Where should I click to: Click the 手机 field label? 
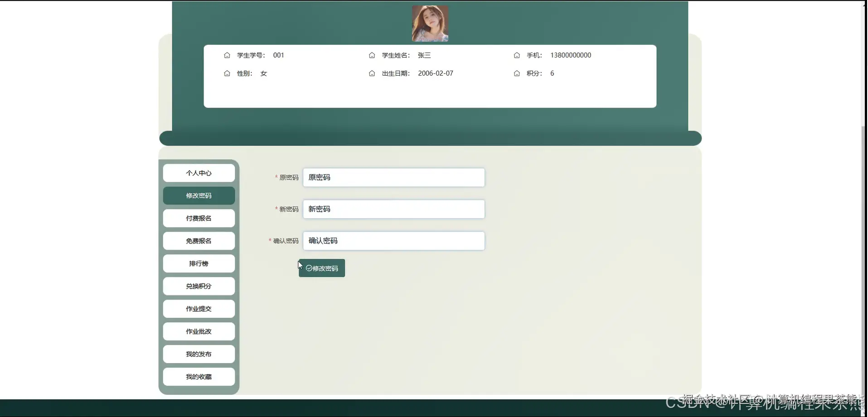(x=534, y=55)
